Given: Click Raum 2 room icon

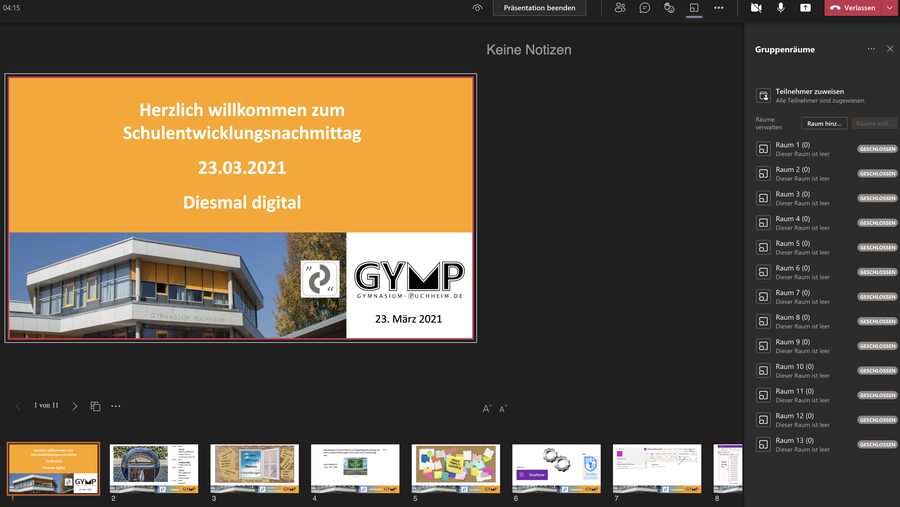Looking at the screenshot, I should (763, 173).
